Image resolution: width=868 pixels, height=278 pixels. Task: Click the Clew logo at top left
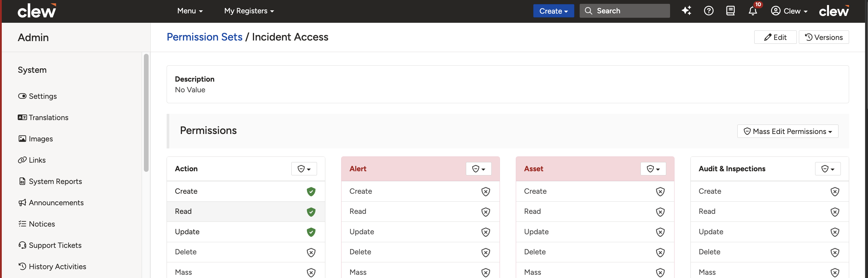37,11
